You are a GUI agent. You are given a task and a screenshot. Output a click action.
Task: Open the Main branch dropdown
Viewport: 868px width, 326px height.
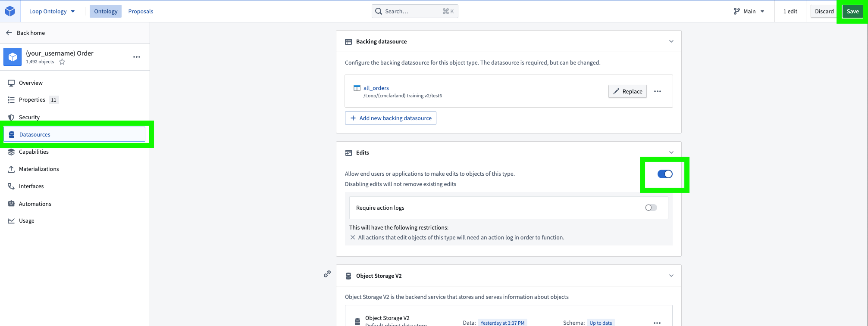click(x=749, y=11)
